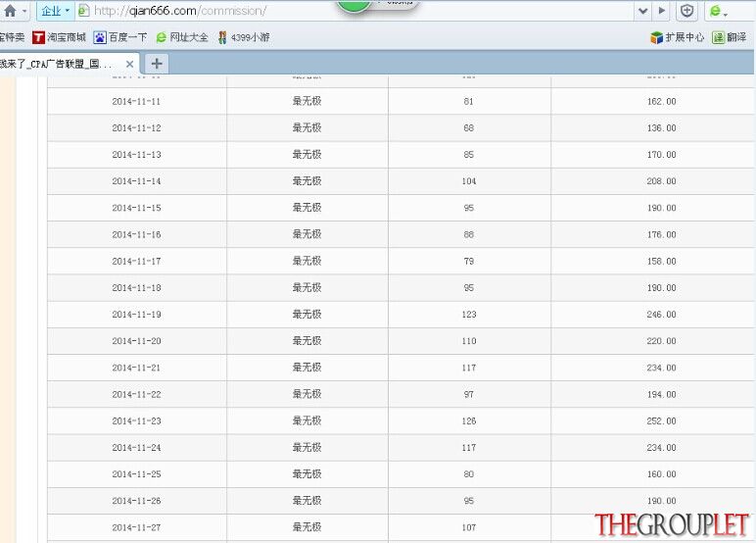Click the 252.00 amount cell
Screen dimensions: 756x543
point(661,420)
